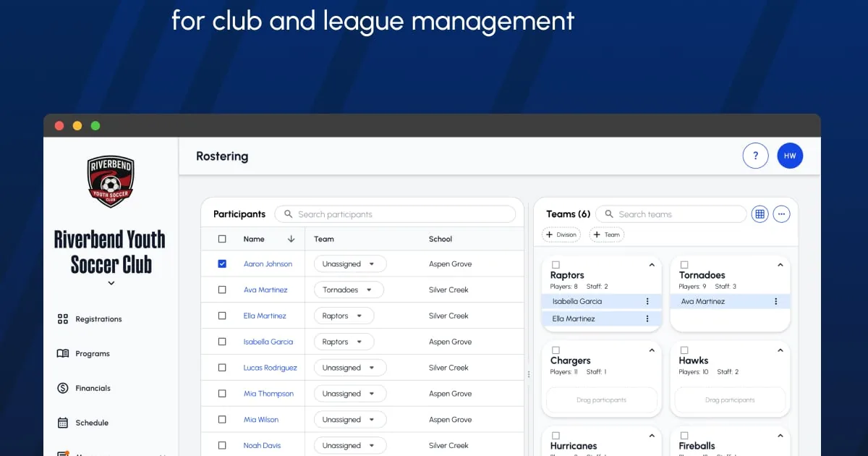Viewport: 868px width, 456px height.
Task: Open Financials in the sidebar
Action: pyautogui.click(x=93, y=389)
